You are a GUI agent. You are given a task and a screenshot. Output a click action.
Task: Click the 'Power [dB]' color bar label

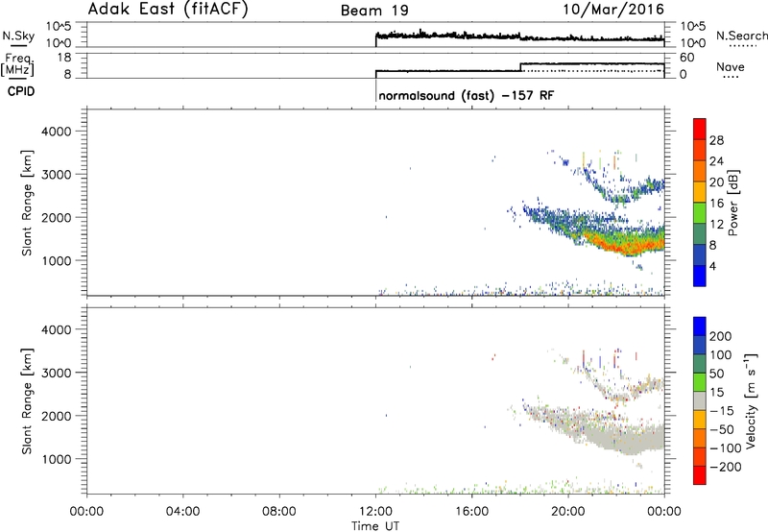pyautogui.click(x=732, y=203)
